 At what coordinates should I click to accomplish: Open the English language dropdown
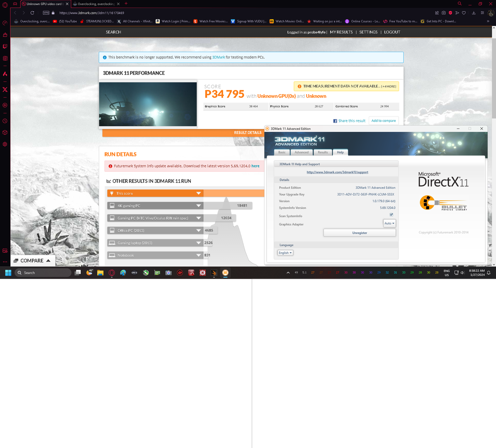point(285,253)
